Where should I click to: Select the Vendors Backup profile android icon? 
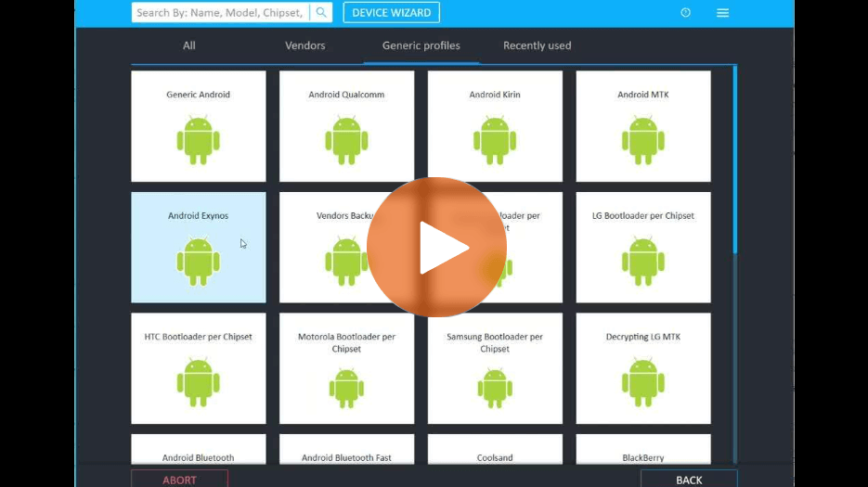pyautogui.click(x=346, y=262)
